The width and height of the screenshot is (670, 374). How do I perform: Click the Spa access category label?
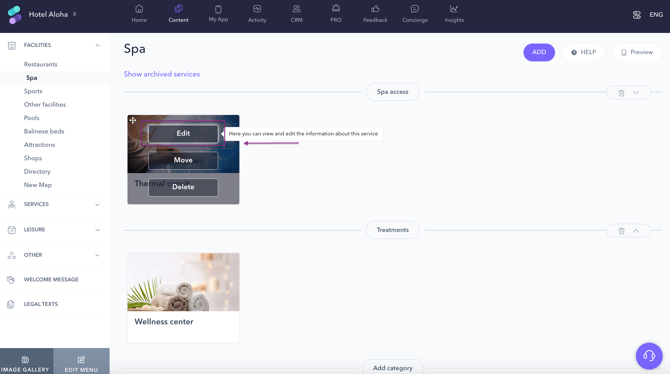[x=393, y=92]
